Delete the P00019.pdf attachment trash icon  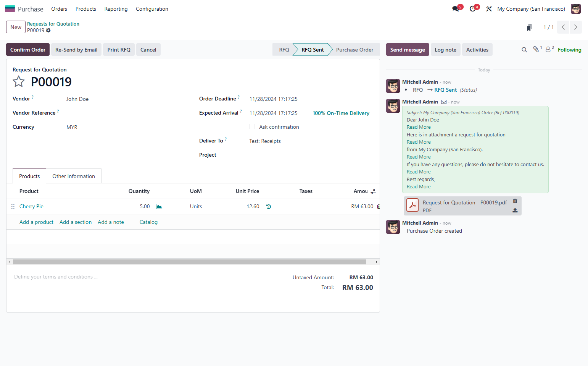coord(515,201)
